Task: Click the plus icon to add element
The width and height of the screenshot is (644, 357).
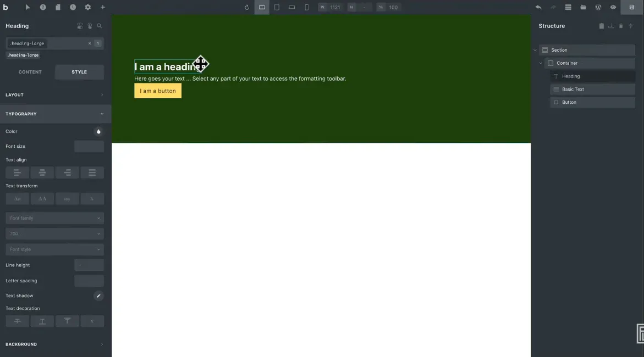Action: 102,7
